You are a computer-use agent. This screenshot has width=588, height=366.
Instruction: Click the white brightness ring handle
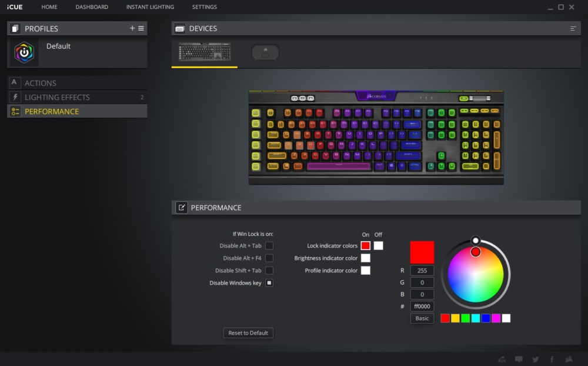pos(476,240)
